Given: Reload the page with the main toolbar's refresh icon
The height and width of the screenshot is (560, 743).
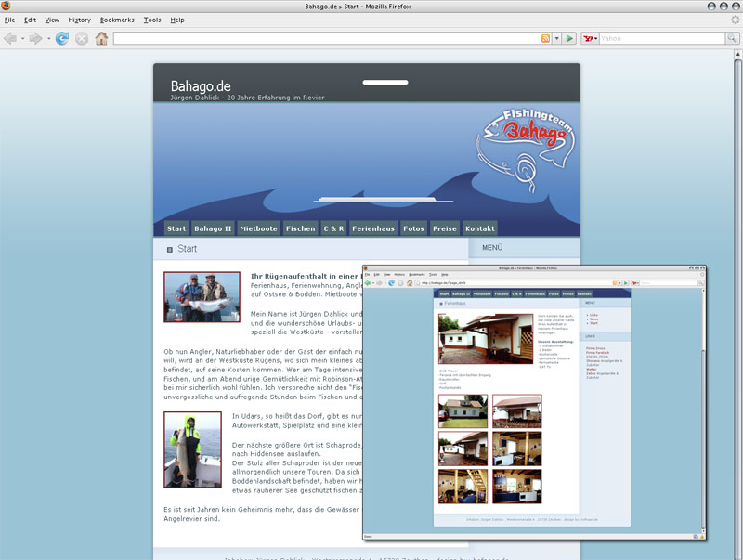Looking at the screenshot, I should tap(62, 38).
